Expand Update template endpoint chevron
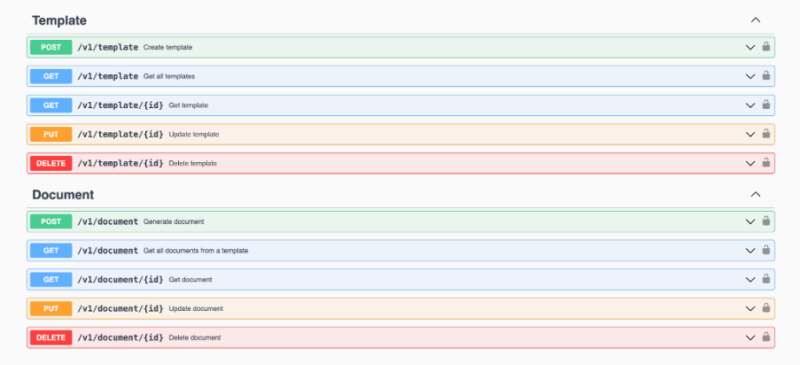The height and width of the screenshot is (365, 800). coord(750,135)
